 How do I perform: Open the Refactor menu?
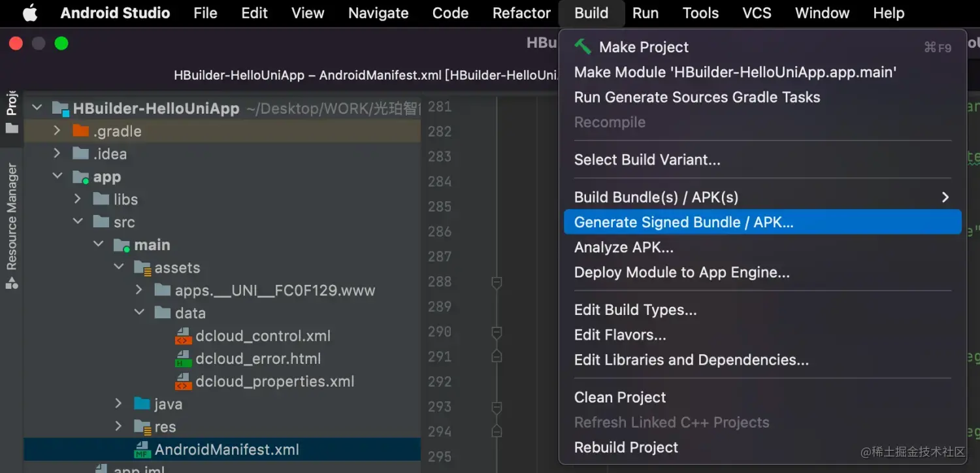521,13
